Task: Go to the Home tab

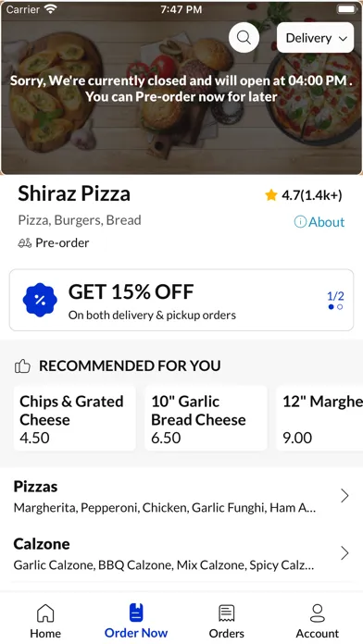Action: [x=45, y=621]
